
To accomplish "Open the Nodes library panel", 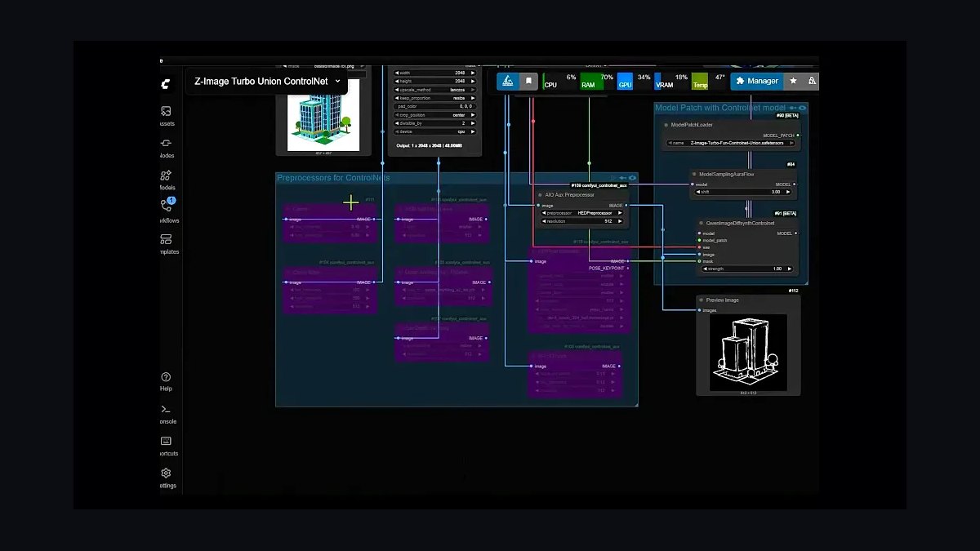I will [x=166, y=147].
